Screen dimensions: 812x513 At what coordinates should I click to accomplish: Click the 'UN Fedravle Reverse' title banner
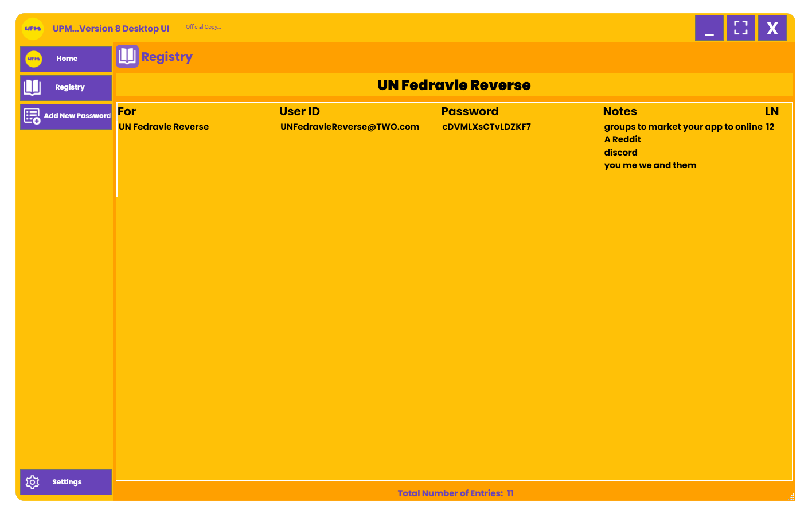pyautogui.click(x=454, y=85)
